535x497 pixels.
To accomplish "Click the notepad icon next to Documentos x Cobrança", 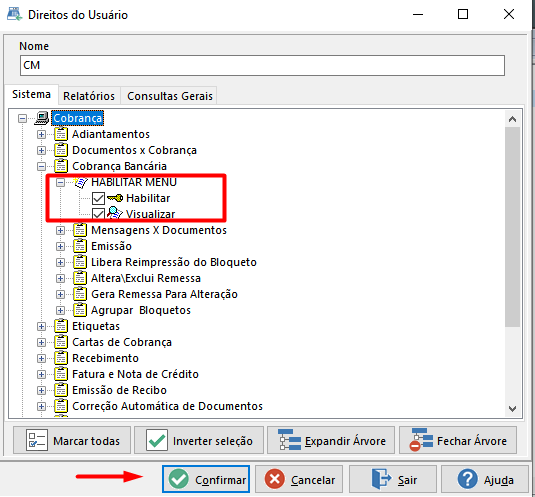I will pos(61,150).
